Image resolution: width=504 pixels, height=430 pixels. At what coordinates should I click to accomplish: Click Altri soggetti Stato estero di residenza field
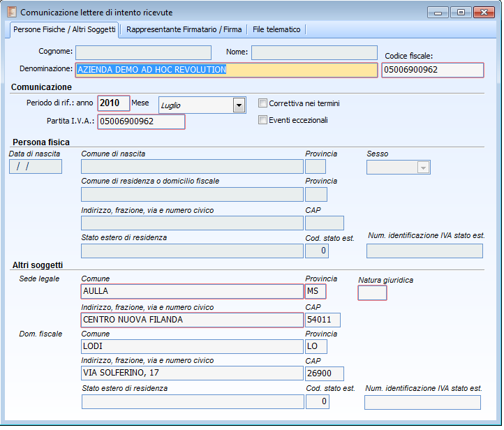(193, 402)
